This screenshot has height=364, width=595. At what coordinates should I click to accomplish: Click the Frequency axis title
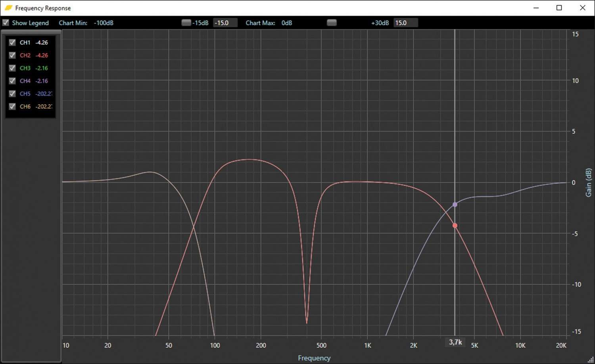(314, 358)
